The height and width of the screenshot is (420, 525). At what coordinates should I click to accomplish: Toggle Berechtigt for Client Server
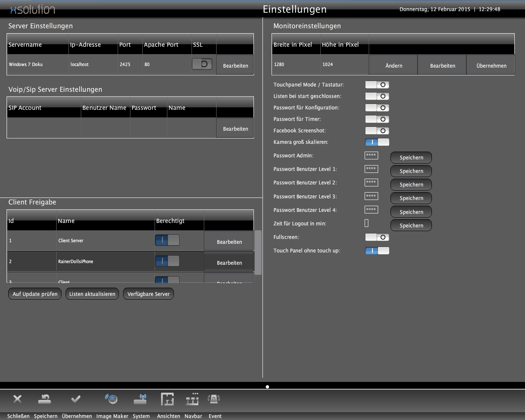[x=167, y=240]
